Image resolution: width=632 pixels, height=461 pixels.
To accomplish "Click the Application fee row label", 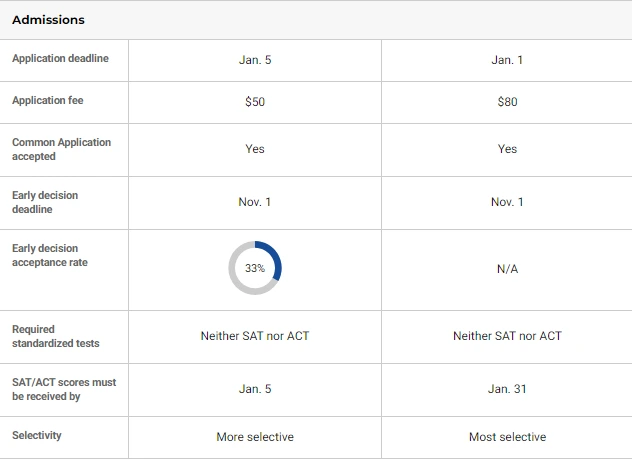I will (49, 101).
